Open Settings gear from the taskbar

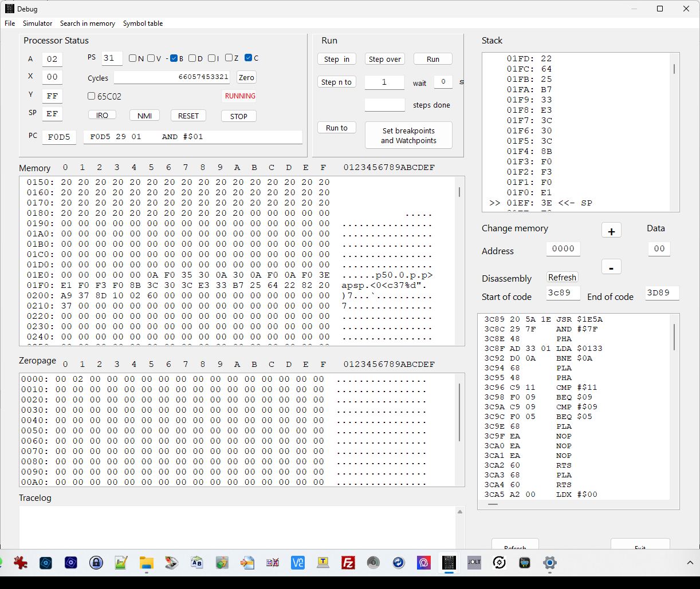[549, 563]
